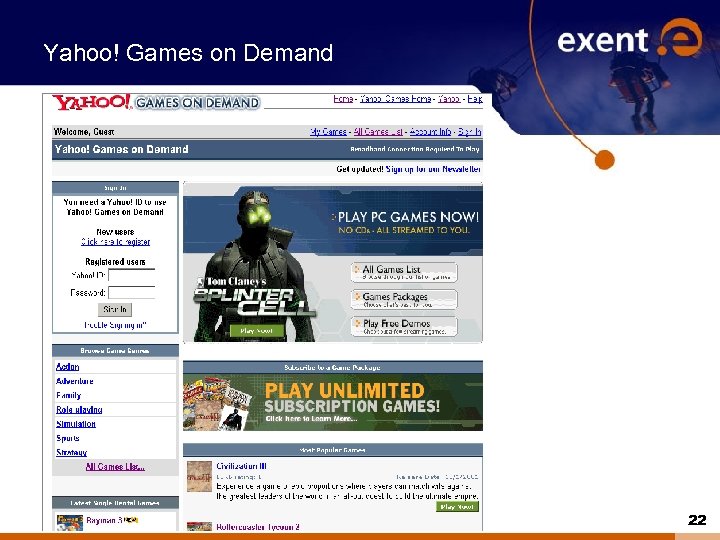Image resolution: width=720 pixels, height=540 pixels.
Task: Open the Rayman 3 game link
Action: click(x=104, y=520)
